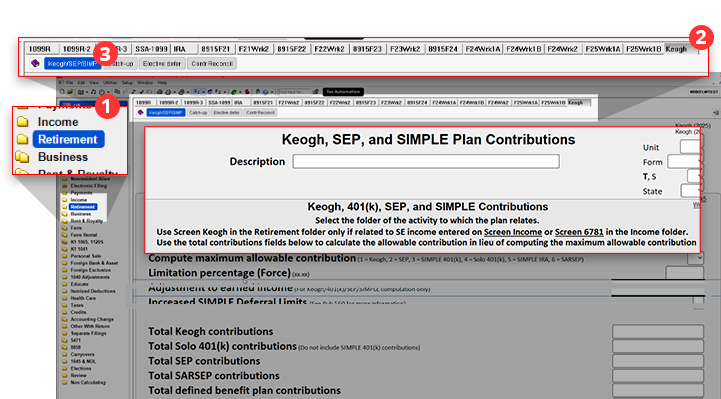Click folder icon beside Personal Sale

click(x=65, y=256)
